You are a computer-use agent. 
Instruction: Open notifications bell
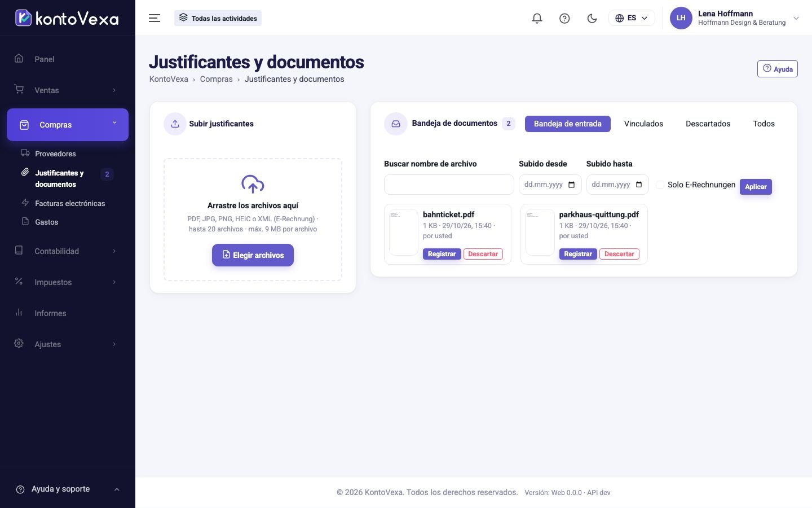pyautogui.click(x=537, y=18)
